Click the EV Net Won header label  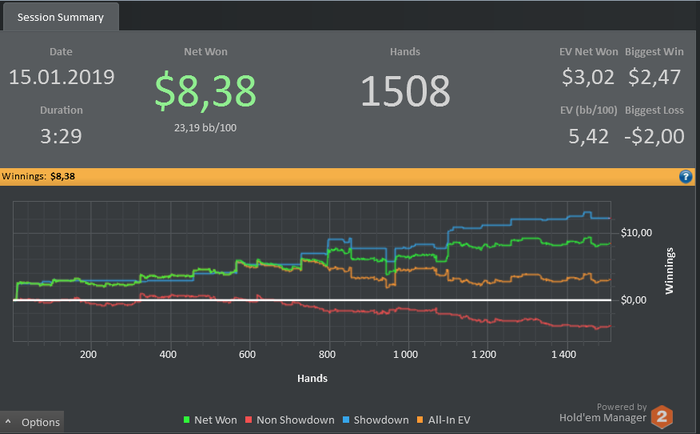[x=588, y=52]
